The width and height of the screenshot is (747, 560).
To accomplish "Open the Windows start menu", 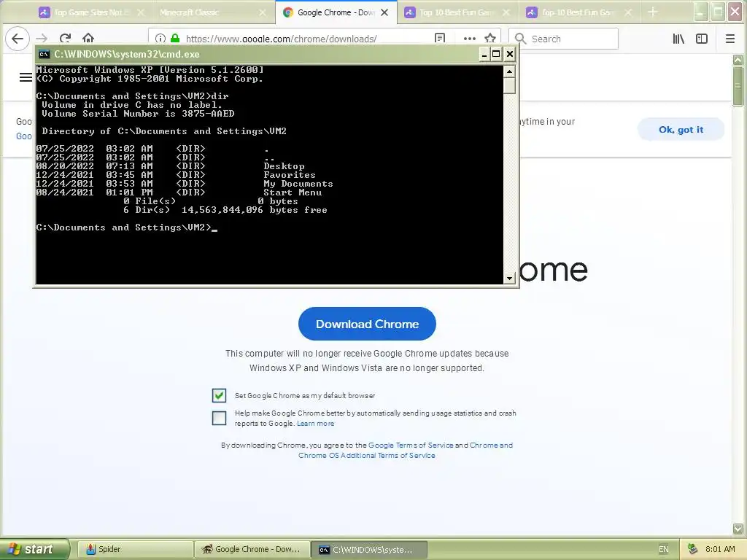I will point(35,549).
